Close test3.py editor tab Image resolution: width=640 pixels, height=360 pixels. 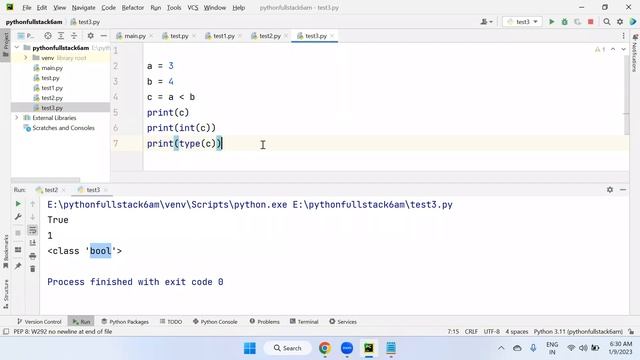click(x=332, y=36)
